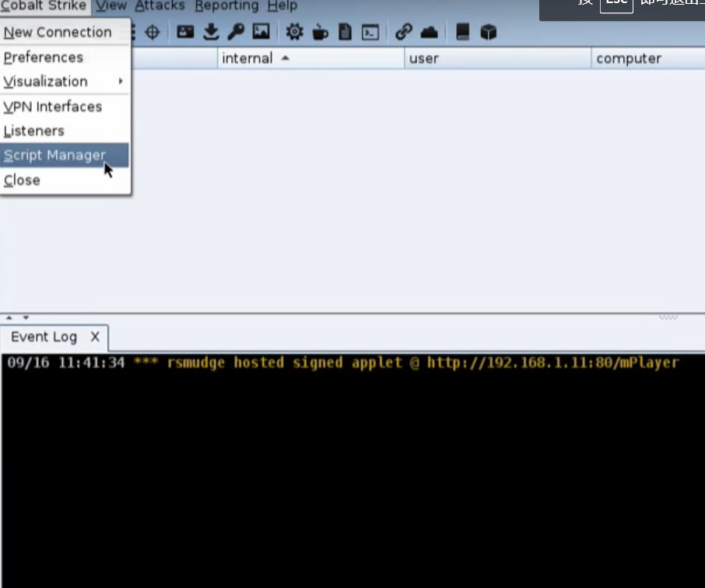Image resolution: width=705 pixels, height=588 pixels.
Task: Toggle the internal column sort arrow
Action: point(285,58)
